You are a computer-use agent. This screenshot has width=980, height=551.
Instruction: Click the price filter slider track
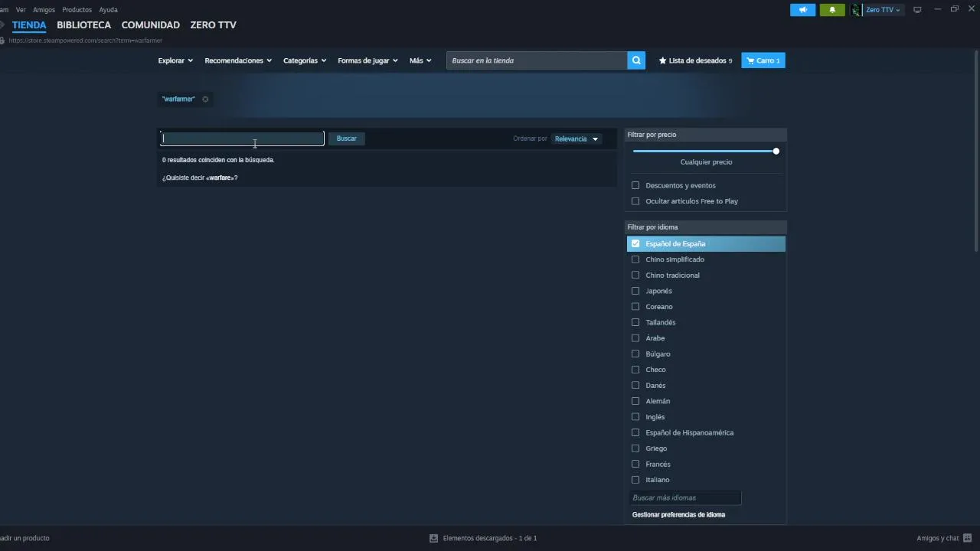(704, 152)
